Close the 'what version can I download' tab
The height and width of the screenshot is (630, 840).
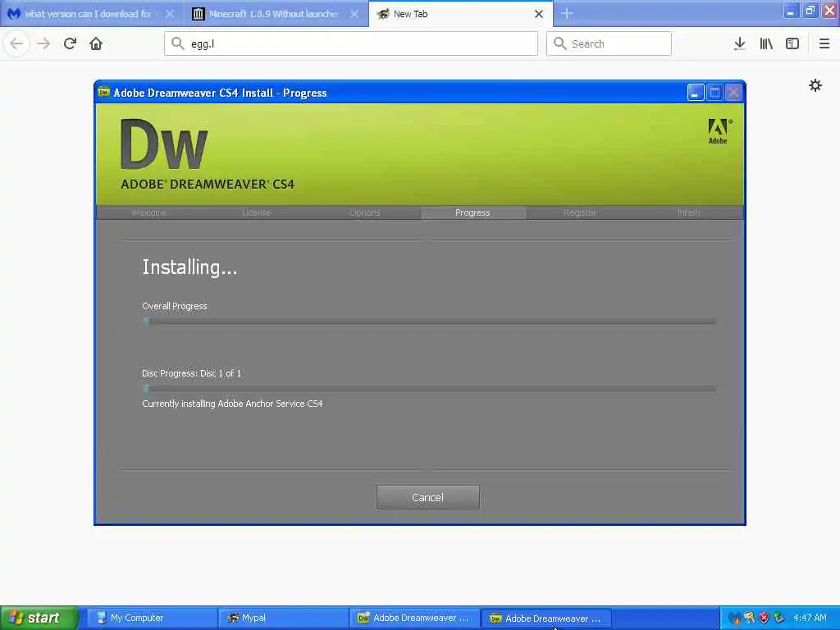pos(169,14)
